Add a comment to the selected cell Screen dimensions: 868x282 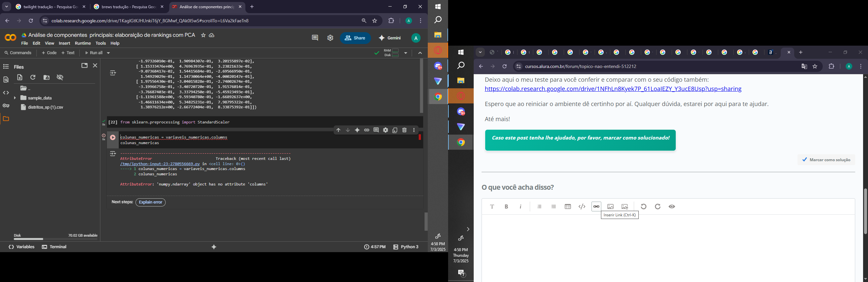(x=376, y=130)
